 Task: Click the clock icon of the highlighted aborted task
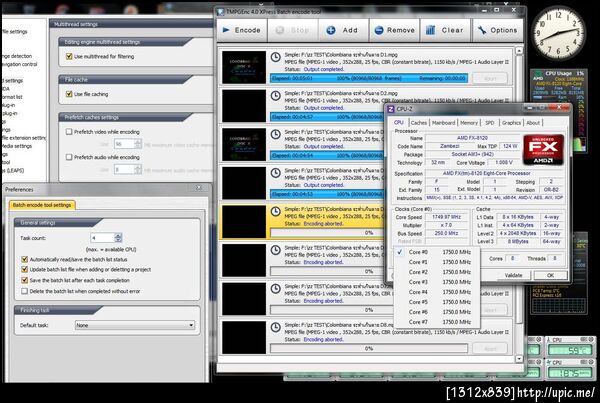[x=276, y=212]
